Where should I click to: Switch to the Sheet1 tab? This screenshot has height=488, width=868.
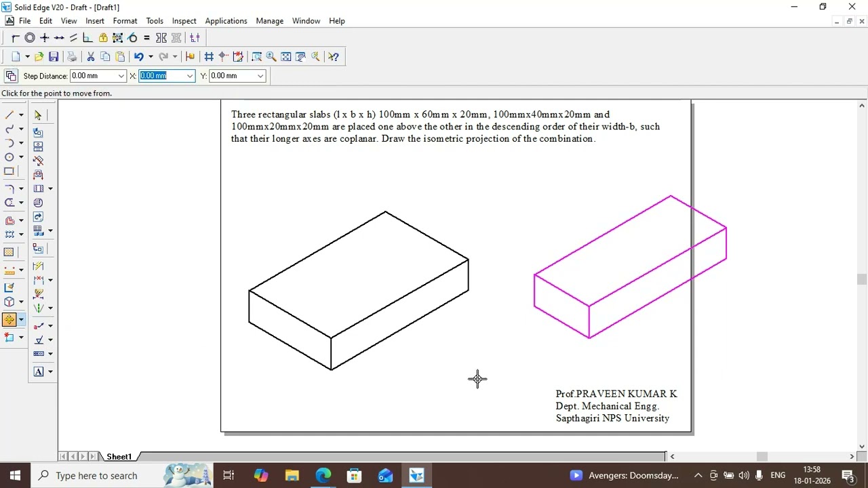119,457
